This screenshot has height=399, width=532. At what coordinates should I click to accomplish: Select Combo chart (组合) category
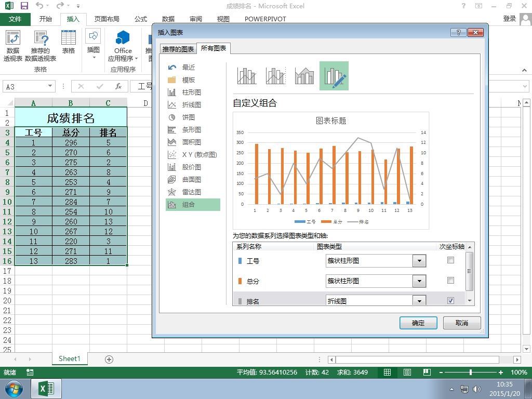[193, 205]
